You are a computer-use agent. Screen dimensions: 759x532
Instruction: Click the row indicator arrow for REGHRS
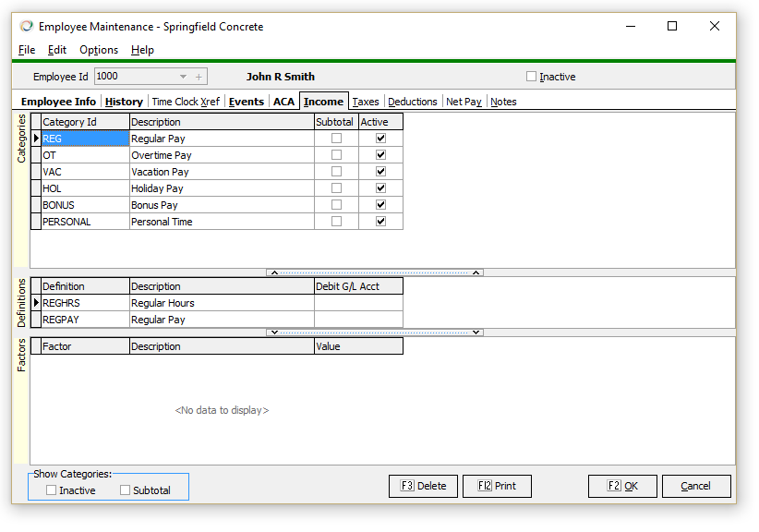click(36, 303)
